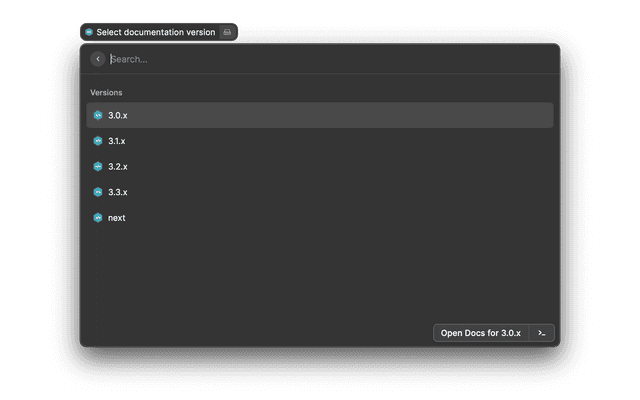Screen dimensions: 640x400
Task: Choose the next version entry
Action: coord(117,218)
